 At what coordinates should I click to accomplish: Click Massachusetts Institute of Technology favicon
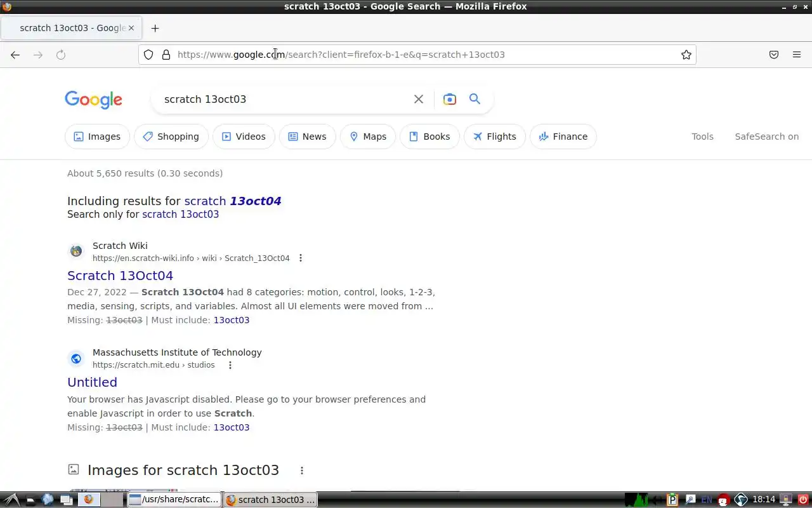[x=76, y=359]
